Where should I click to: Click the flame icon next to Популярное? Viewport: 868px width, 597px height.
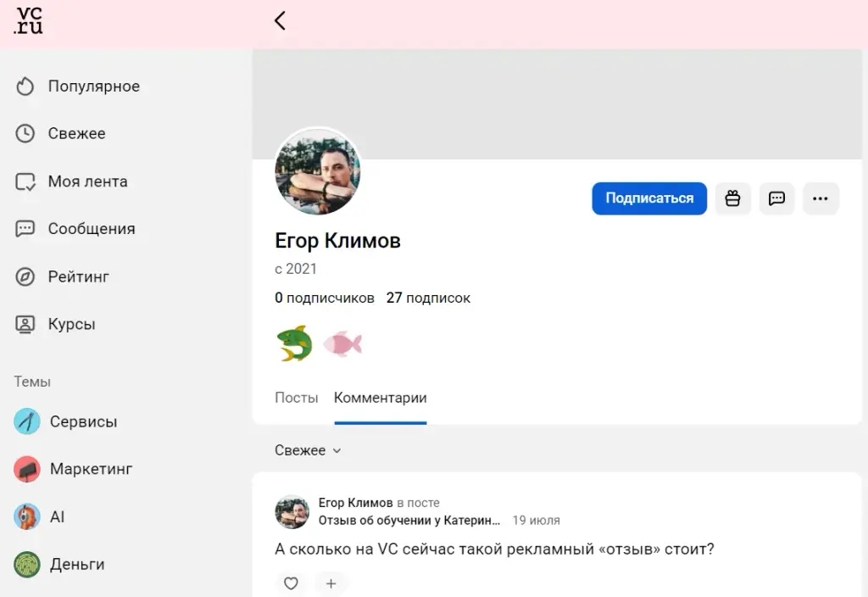point(25,86)
